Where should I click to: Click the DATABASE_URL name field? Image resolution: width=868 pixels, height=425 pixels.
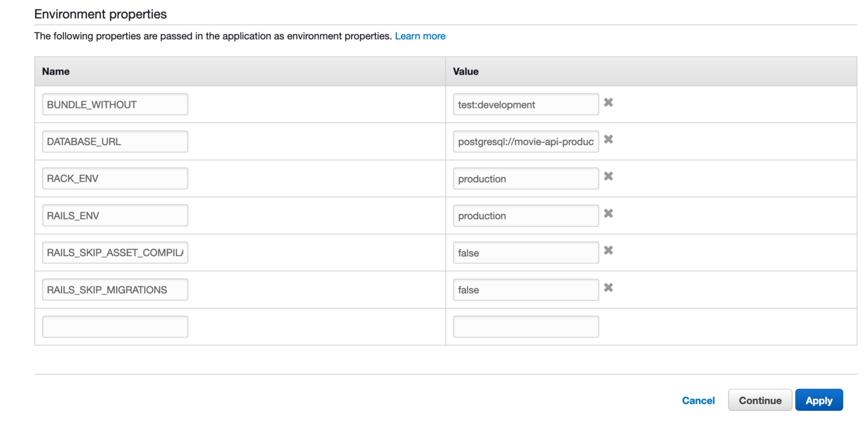tap(115, 141)
